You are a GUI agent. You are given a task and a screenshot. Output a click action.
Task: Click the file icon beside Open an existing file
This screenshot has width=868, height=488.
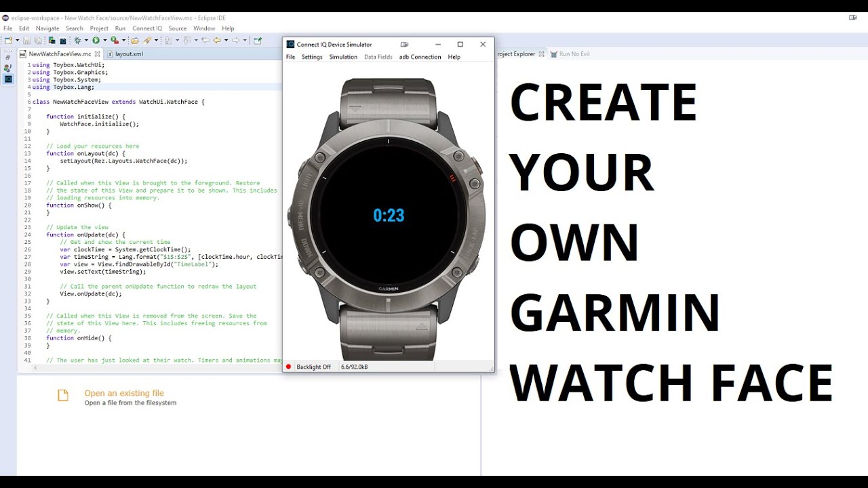pos(63,395)
